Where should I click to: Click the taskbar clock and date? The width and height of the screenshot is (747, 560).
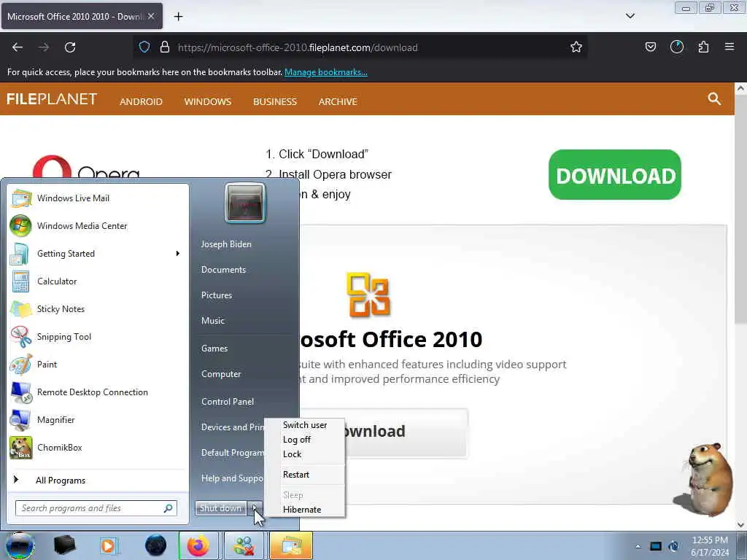pyautogui.click(x=710, y=546)
